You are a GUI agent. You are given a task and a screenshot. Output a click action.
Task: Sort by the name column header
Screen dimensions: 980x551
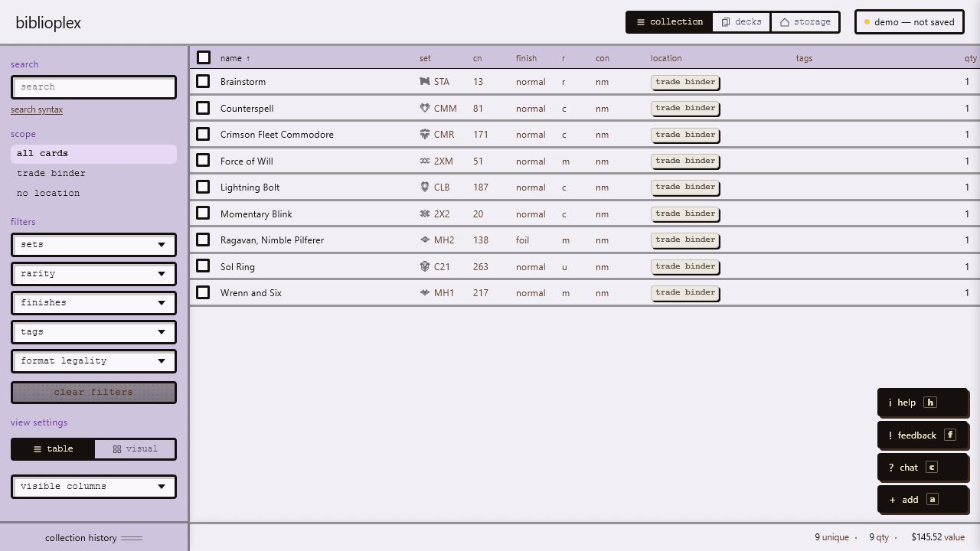point(235,58)
